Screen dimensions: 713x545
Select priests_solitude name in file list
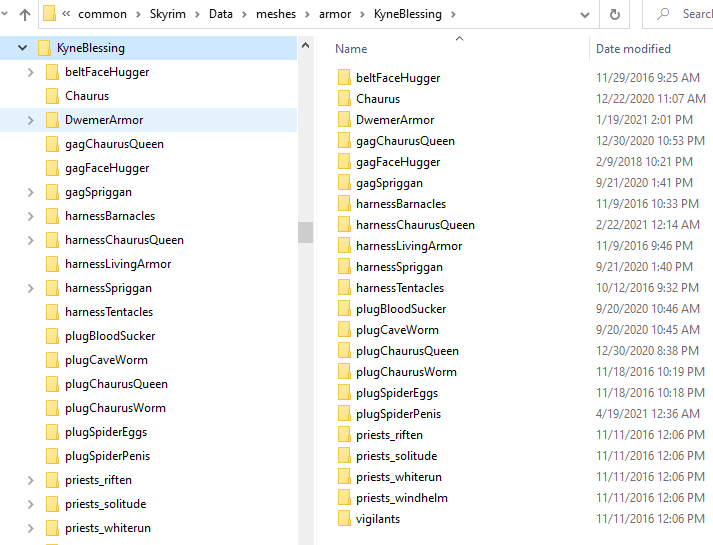(x=397, y=456)
